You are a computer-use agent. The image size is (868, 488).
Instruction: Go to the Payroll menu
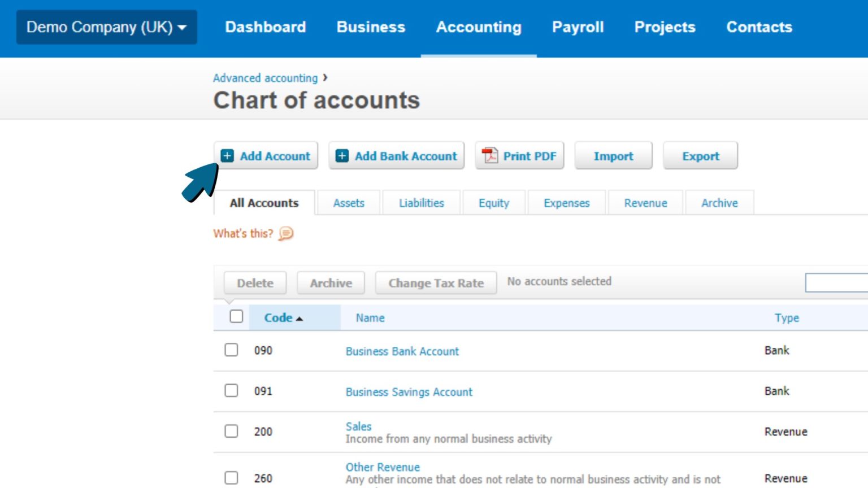578,27
